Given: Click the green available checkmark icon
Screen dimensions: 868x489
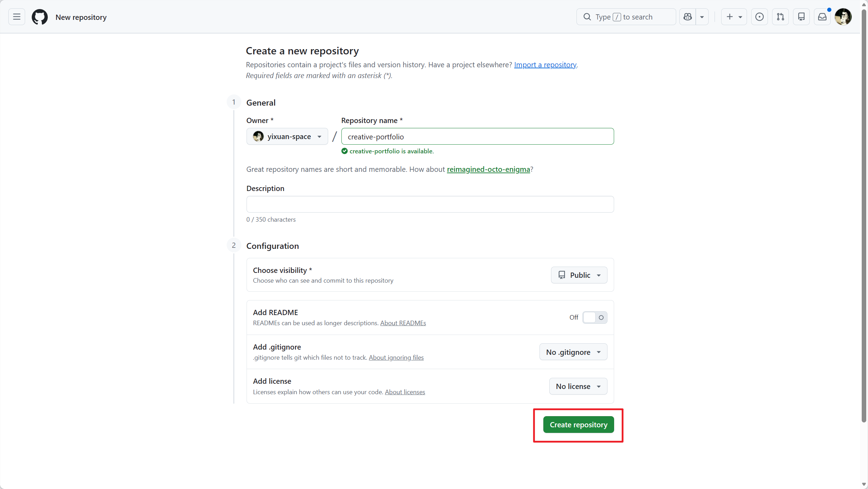Looking at the screenshot, I should tap(345, 151).
